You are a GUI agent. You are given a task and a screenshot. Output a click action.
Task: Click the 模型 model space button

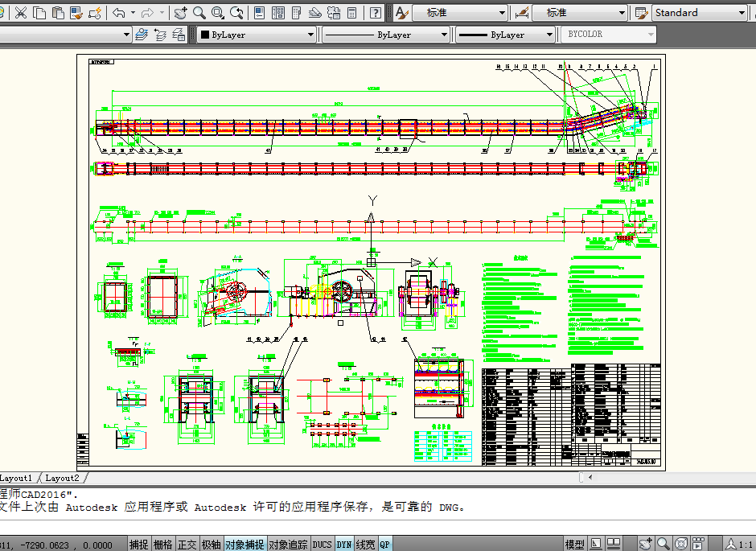[574, 545]
